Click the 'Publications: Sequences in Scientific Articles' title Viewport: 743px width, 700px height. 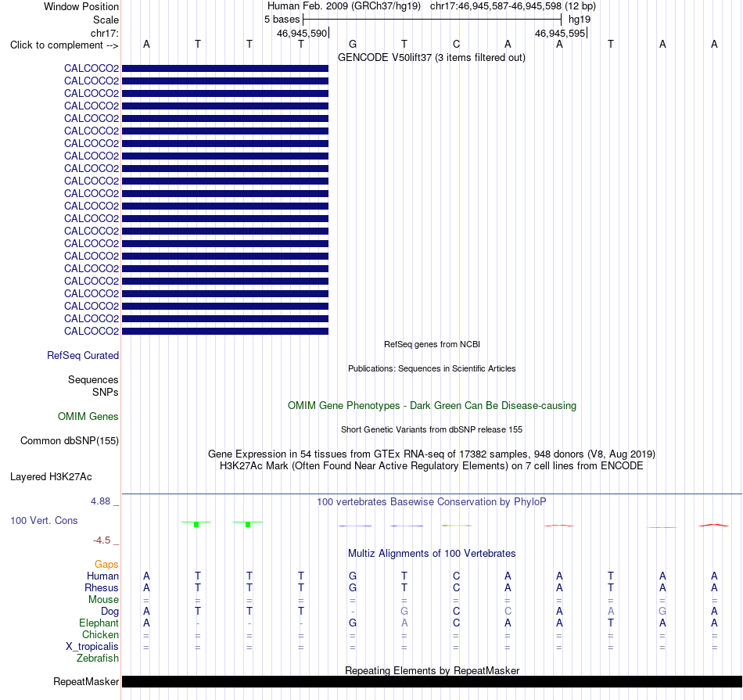[x=432, y=368]
